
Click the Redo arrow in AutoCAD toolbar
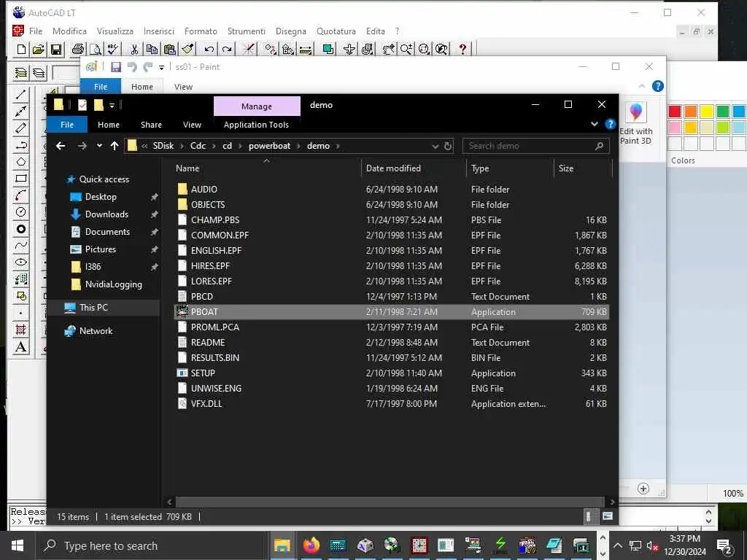click(x=227, y=49)
